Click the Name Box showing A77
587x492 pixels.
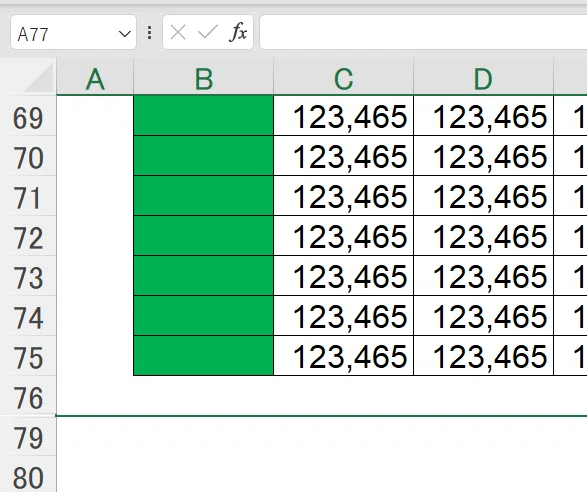[x=73, y=33]
